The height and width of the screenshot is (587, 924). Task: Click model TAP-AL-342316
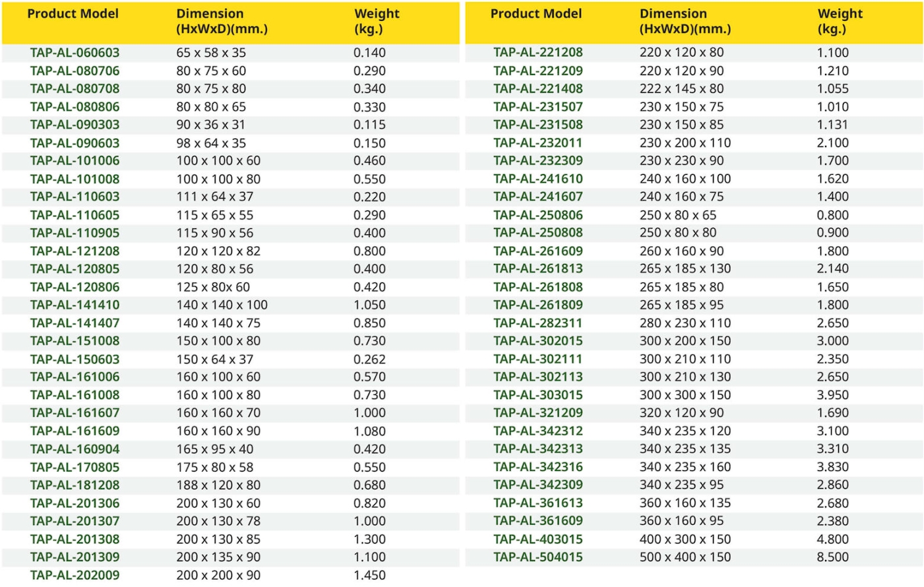pyautogui.click(x=538, y=467)
